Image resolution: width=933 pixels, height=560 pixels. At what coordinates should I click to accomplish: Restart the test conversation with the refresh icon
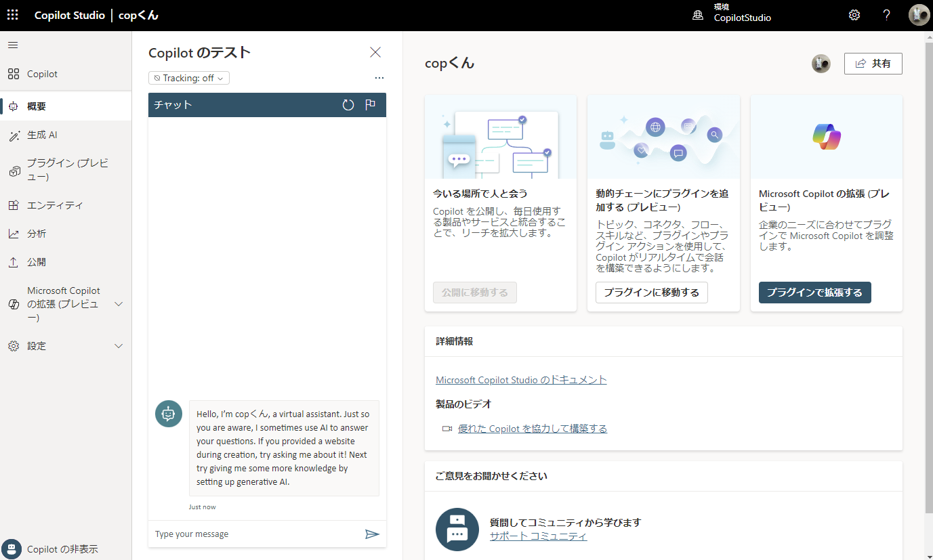(348, 104)
